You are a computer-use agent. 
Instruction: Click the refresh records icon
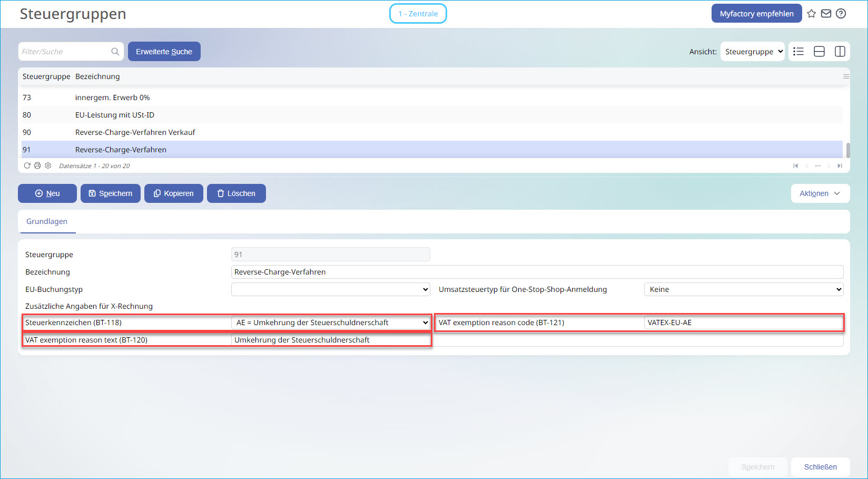coord(27,165)
